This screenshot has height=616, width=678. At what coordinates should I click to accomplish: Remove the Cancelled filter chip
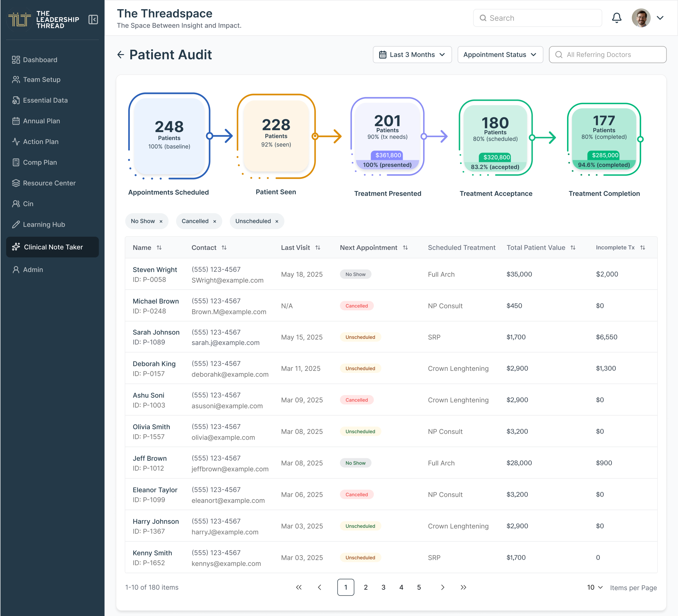(x=215, y=222)
